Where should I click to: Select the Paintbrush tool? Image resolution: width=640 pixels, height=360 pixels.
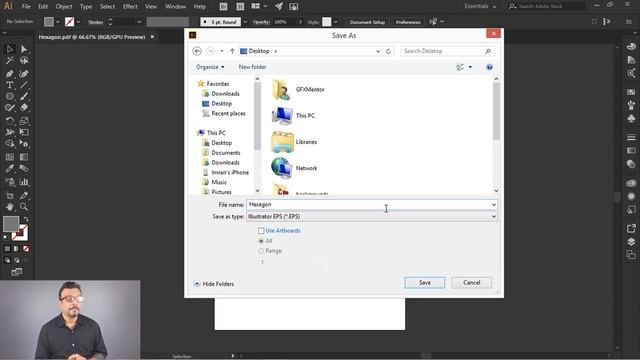pos(24,96)
